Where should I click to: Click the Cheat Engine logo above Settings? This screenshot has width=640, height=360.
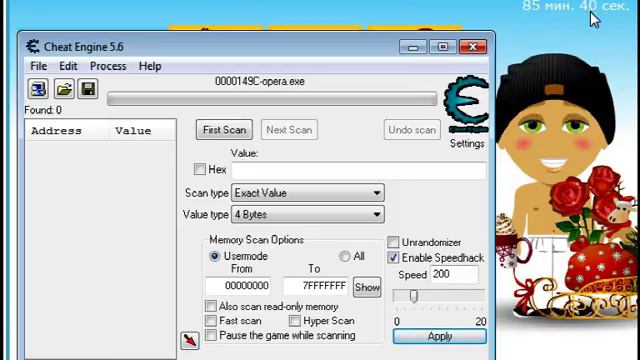(466, 104)
